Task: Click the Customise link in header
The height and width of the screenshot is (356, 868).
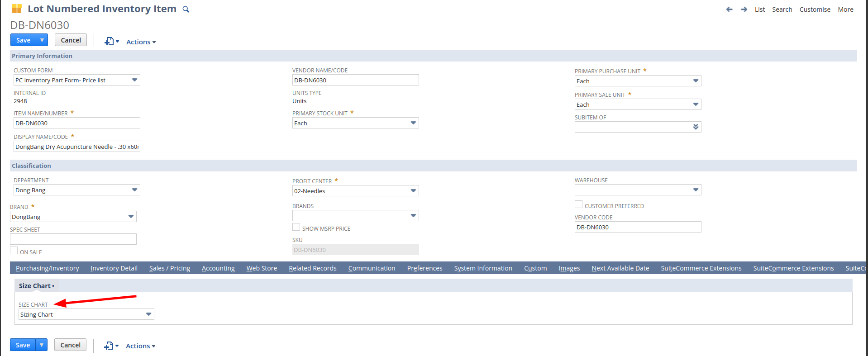Action: coord(815,9)
